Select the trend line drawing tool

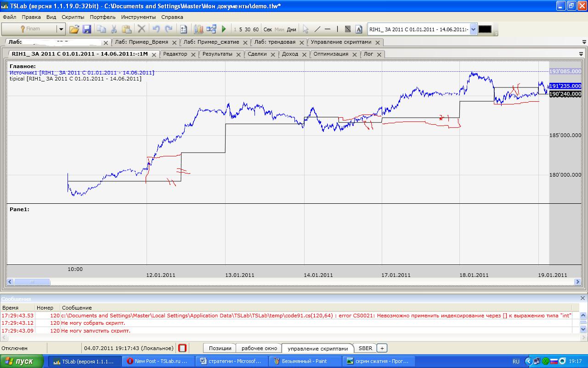tap(317, 29)
